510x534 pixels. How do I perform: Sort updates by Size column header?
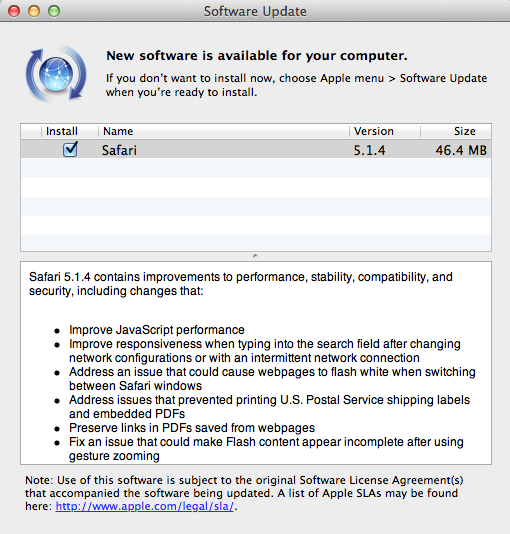tap(456, 131)
